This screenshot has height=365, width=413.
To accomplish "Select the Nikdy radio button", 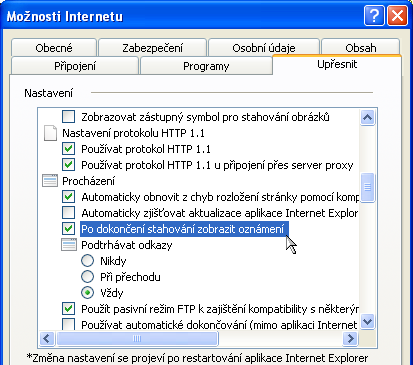I will (x=87, y=261).
